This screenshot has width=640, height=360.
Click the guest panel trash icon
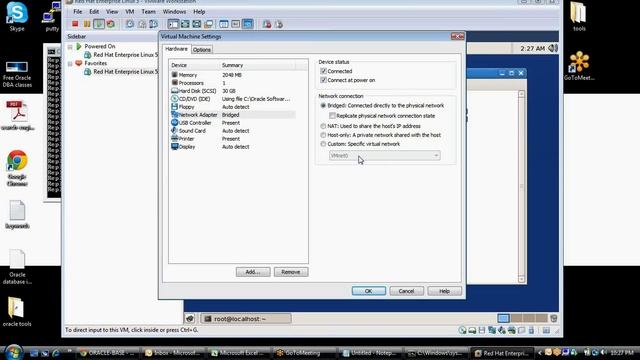click(554, 318)
